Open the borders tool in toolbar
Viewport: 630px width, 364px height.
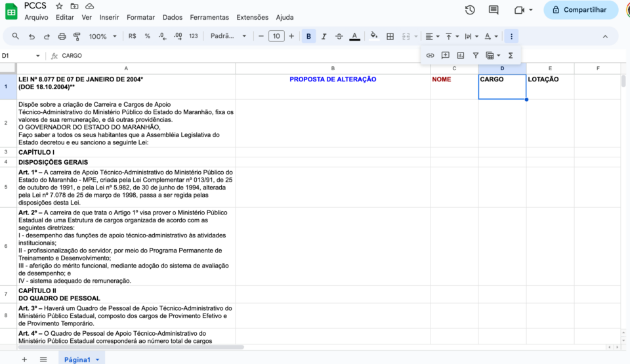click(390, 37)
